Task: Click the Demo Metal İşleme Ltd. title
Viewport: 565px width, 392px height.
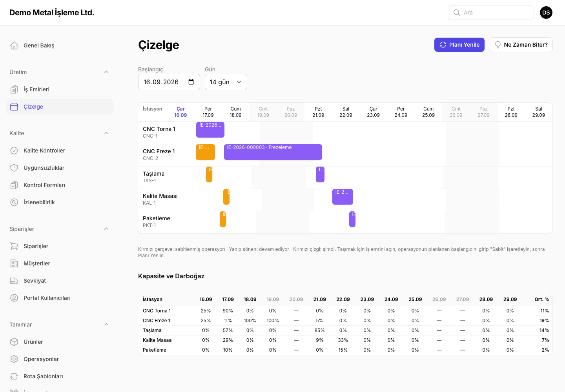Action: coord(52,13)
